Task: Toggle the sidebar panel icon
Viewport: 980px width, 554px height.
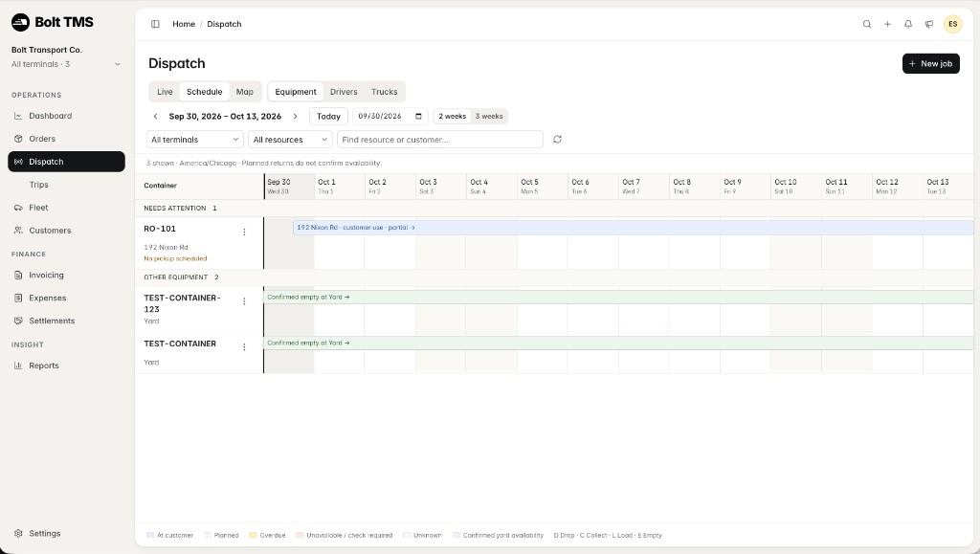Action: [x=155, y=24]
